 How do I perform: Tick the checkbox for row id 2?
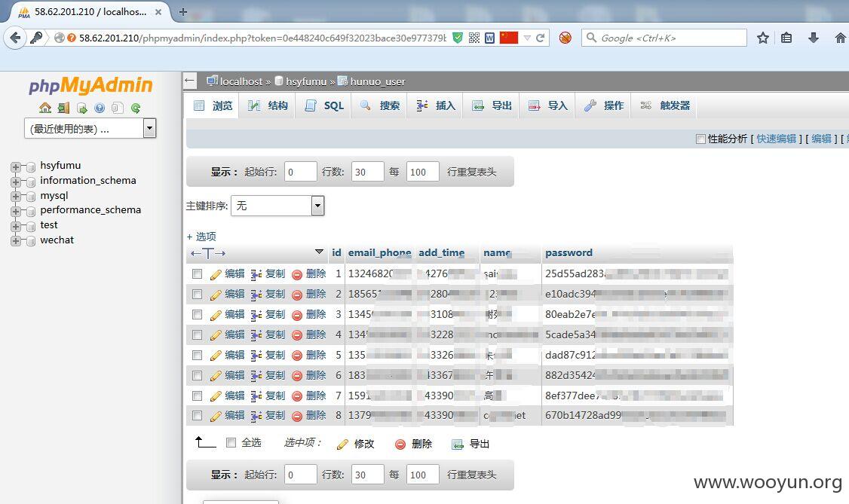197,294
